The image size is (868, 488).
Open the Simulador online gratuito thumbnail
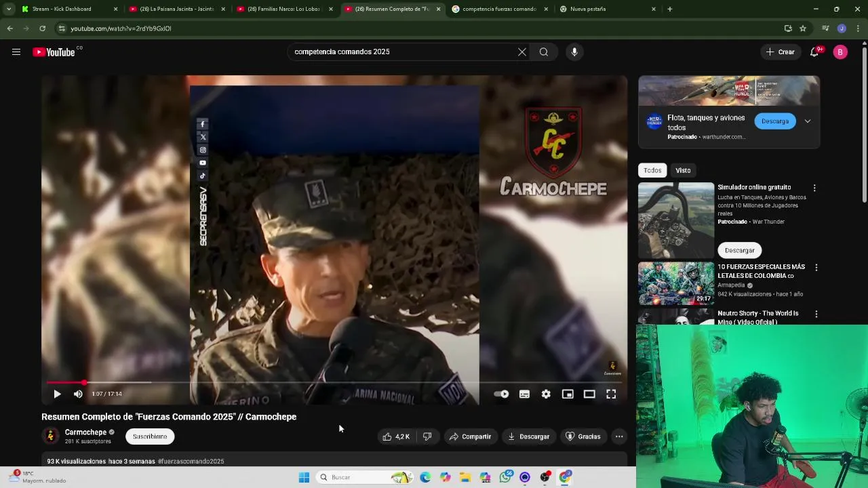click(x=676, y=220)
